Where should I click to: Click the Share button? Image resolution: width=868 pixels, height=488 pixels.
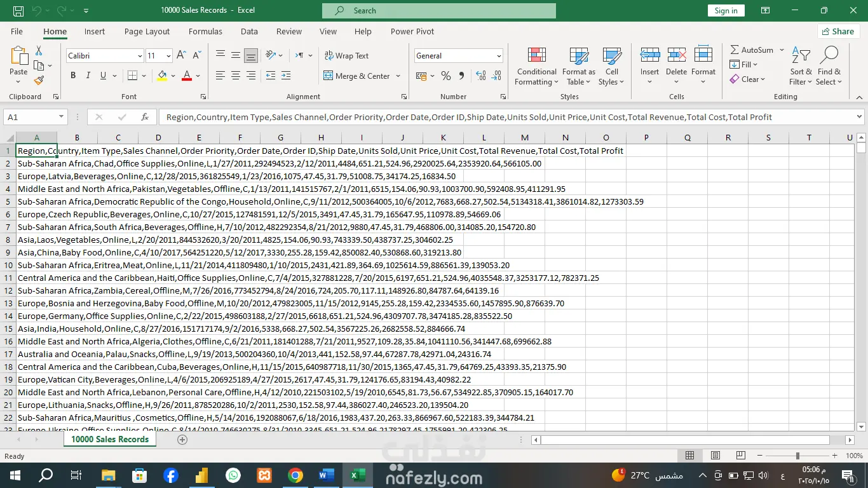(x=838, y=31)
